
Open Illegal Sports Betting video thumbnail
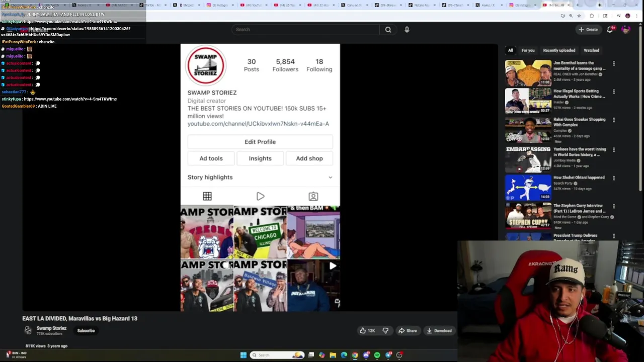528,101
